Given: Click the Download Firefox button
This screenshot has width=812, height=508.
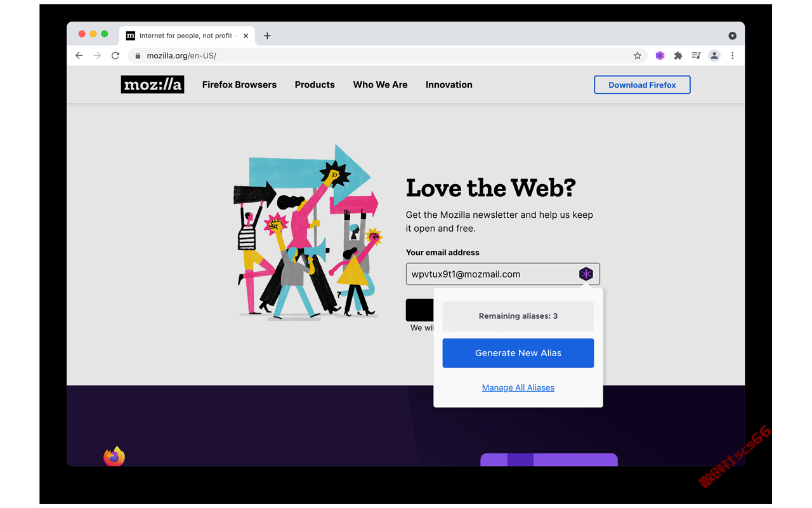Looking at the screenshot, I should (642, 84).
